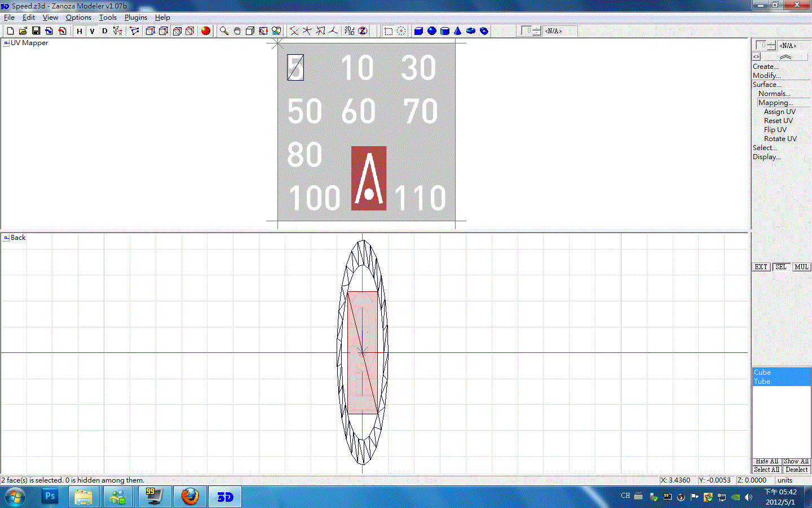Expand the Create... section
812x508 pixels.
[765, 67]
